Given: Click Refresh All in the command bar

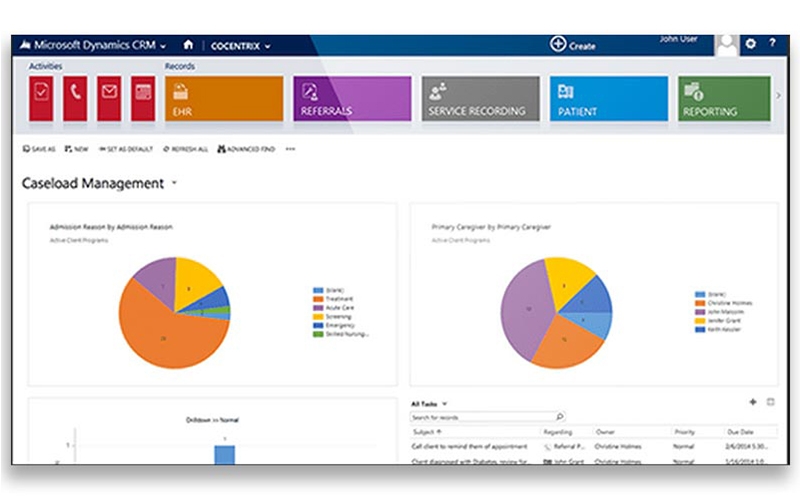Looking at the screenshot, I should click(186, 149).
